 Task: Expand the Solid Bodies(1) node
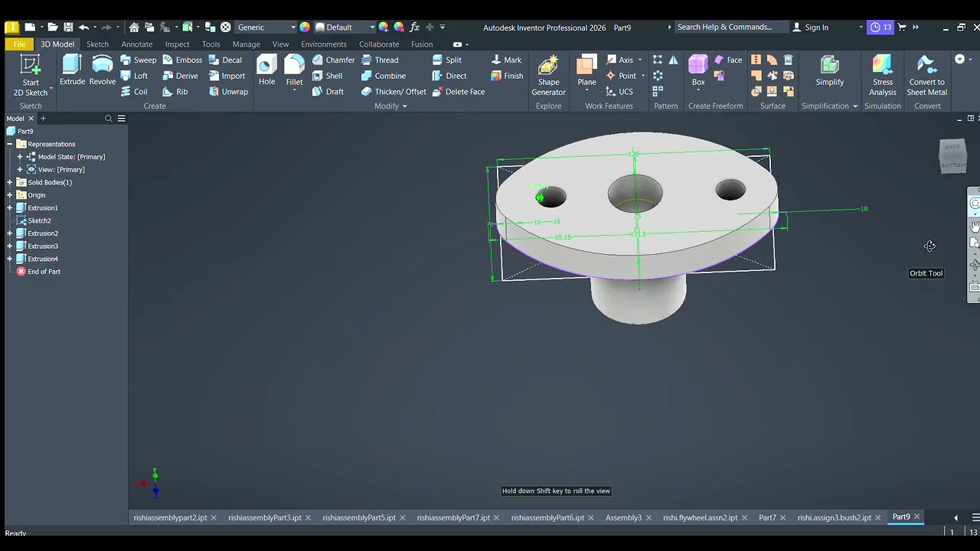9,182
